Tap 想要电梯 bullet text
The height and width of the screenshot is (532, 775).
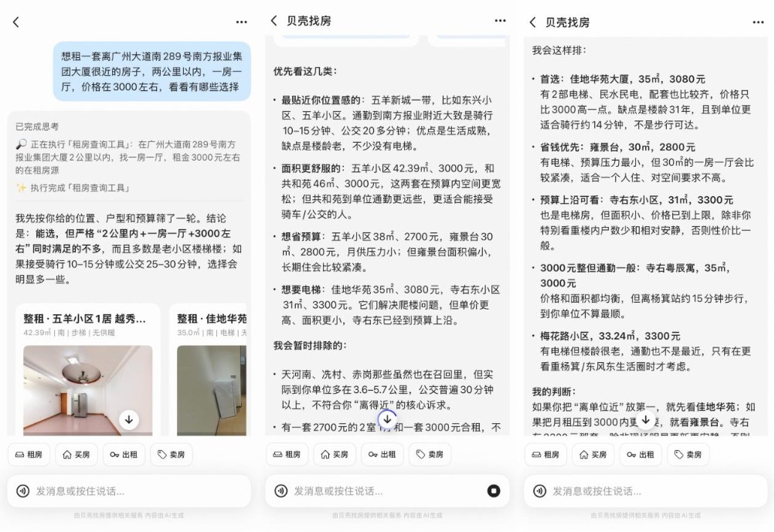[x=386, y=305]
